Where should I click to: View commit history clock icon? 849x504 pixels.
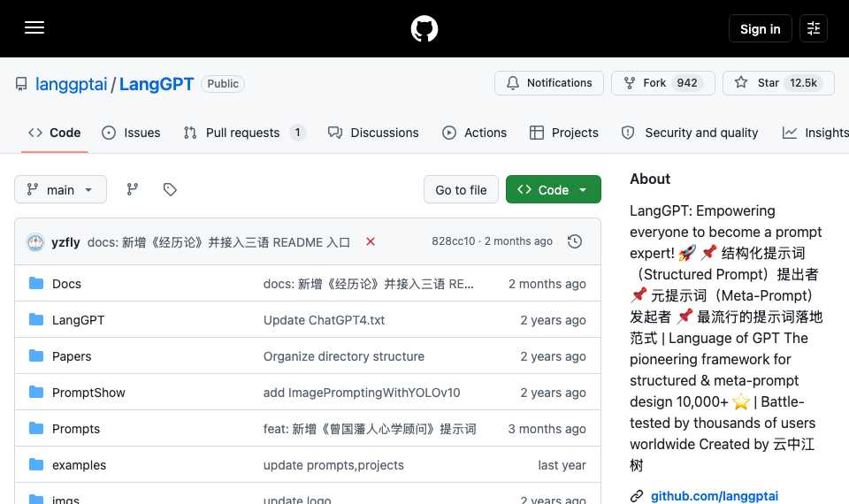(575, 241)
